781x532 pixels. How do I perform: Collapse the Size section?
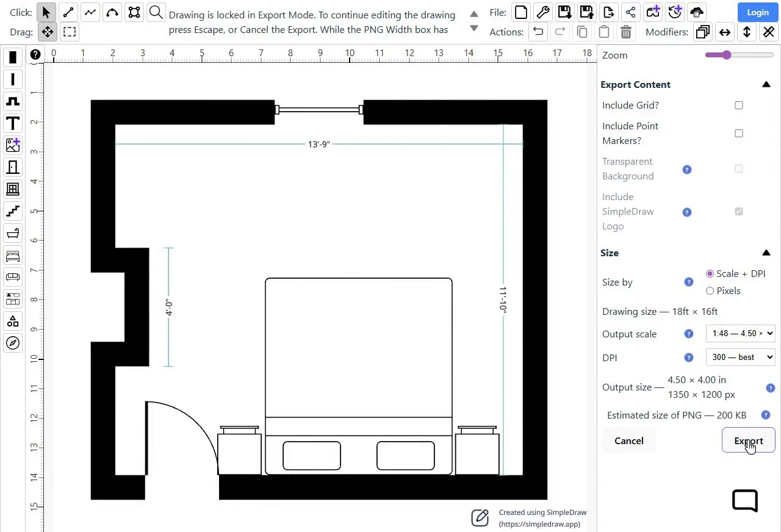766,253
